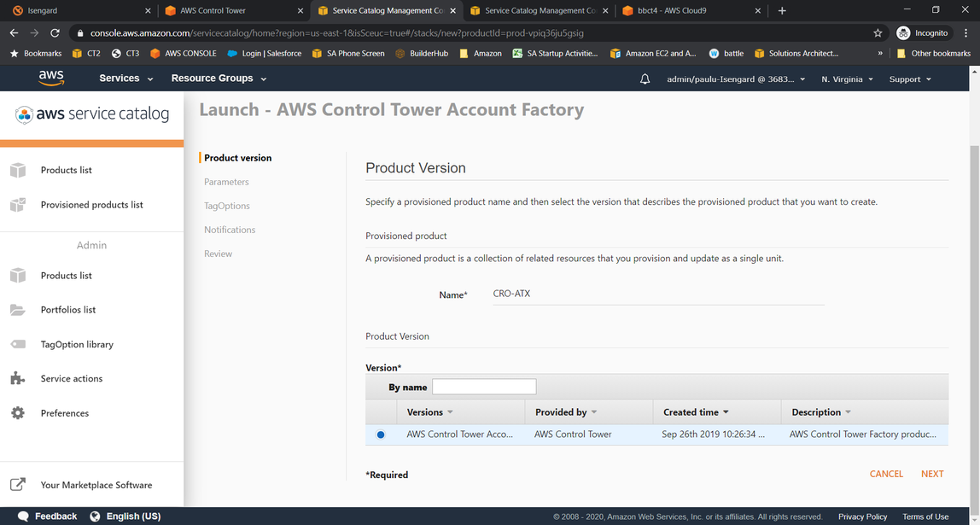
Task: Expand the admin/paulu-Isengard account menu
Action: tap(736, 79)
